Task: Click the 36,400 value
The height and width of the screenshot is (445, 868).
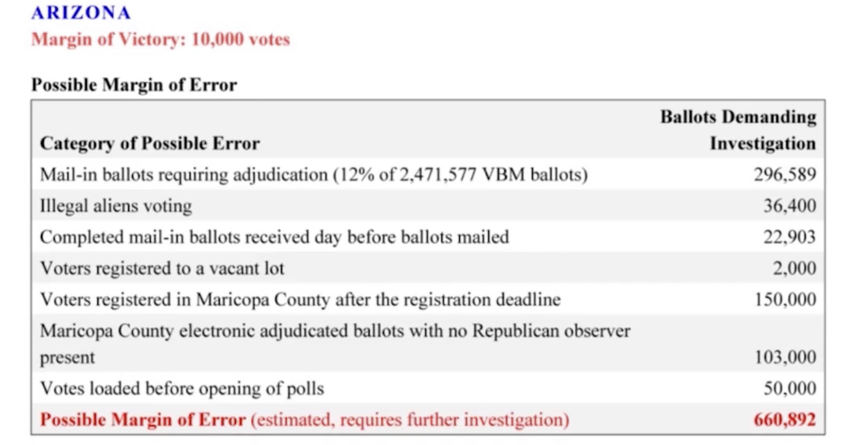Action: point(790,205)
